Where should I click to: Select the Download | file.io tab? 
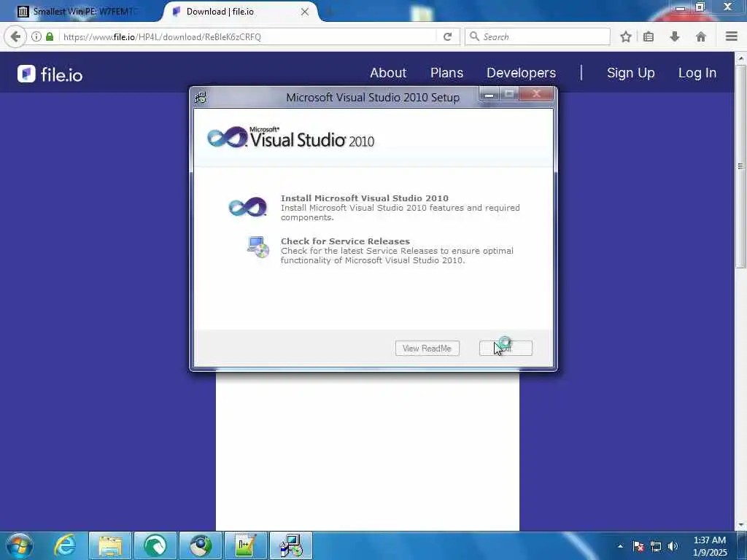239,12
